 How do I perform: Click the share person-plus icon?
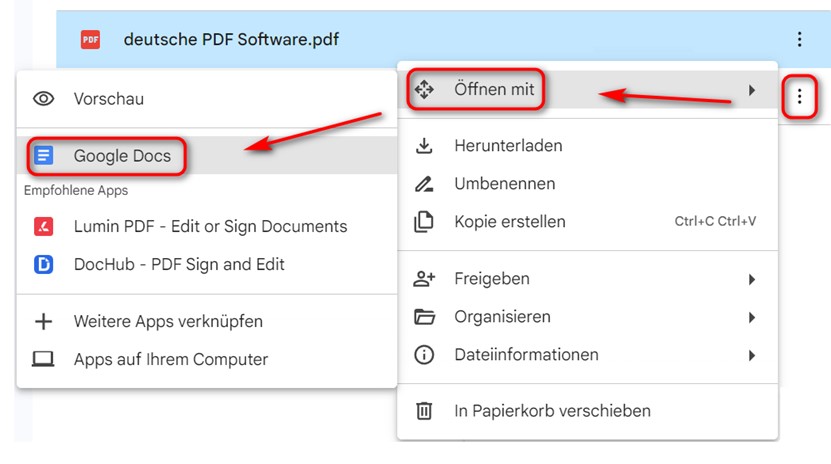tap(424, 279)
